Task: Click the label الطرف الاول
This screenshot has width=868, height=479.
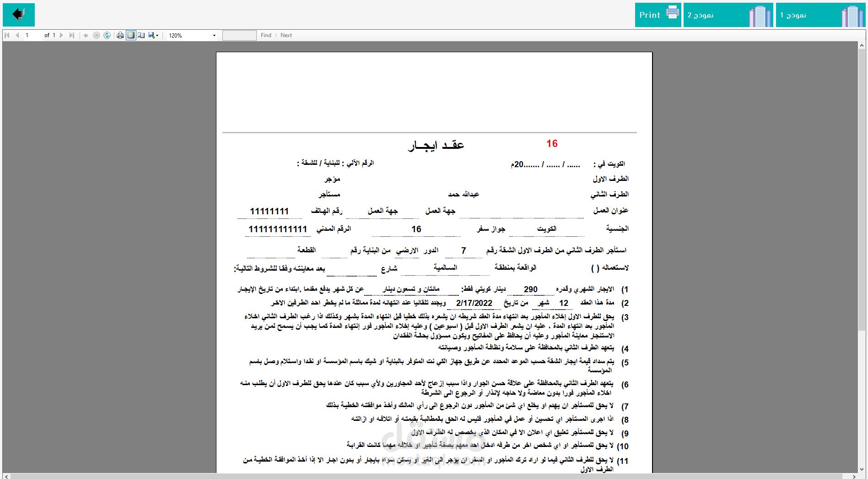Action: (610, 179)
